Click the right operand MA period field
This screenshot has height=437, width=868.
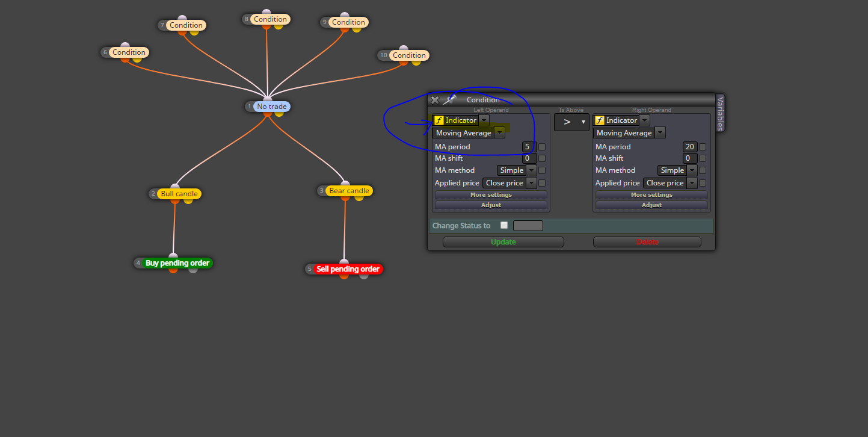pyautogui.click(x=689, y=147)
